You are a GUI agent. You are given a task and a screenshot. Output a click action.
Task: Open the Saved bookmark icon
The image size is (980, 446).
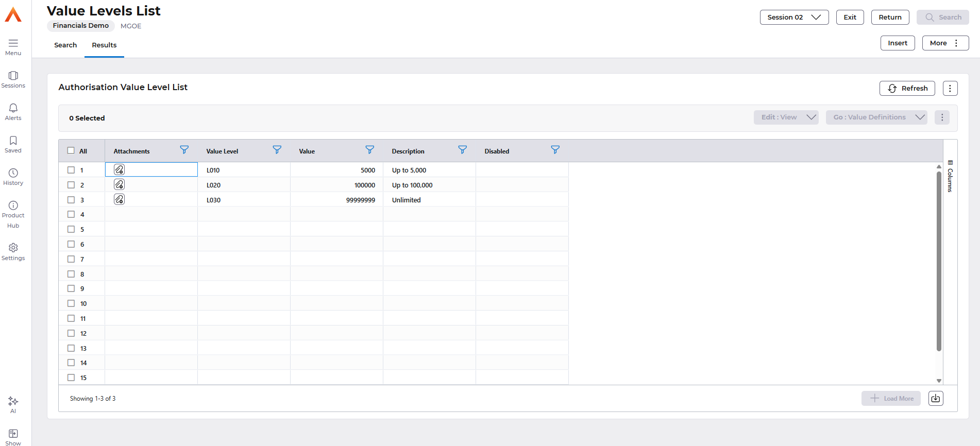coord(13,141)
